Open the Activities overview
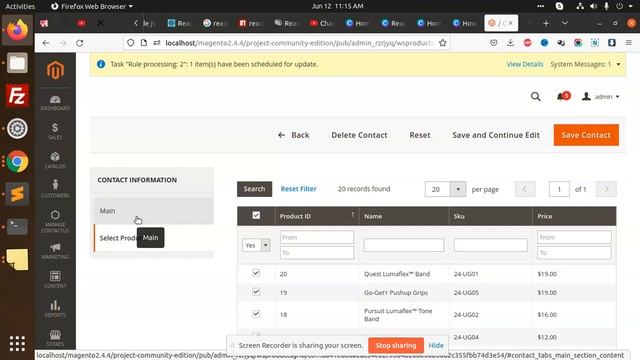Viewport: 640px width, 360px height. (20, 6)
